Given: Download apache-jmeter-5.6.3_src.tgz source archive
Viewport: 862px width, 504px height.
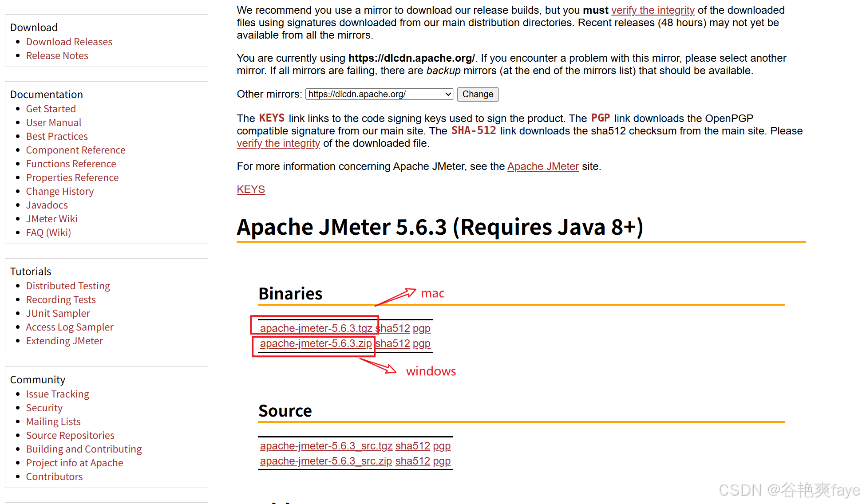Looking at the screenshot, I should click(326, 446).
